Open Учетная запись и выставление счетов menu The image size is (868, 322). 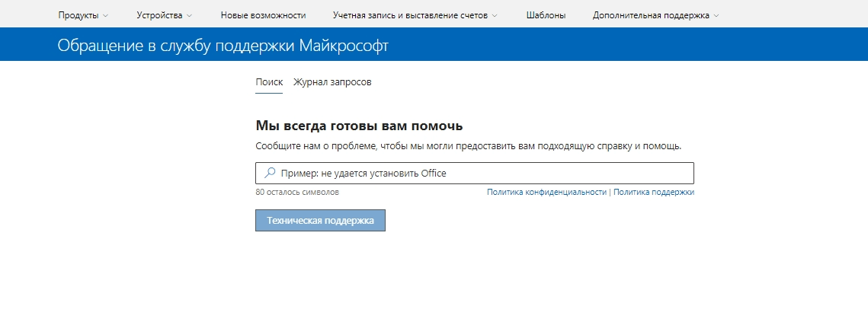pos(415,15)
